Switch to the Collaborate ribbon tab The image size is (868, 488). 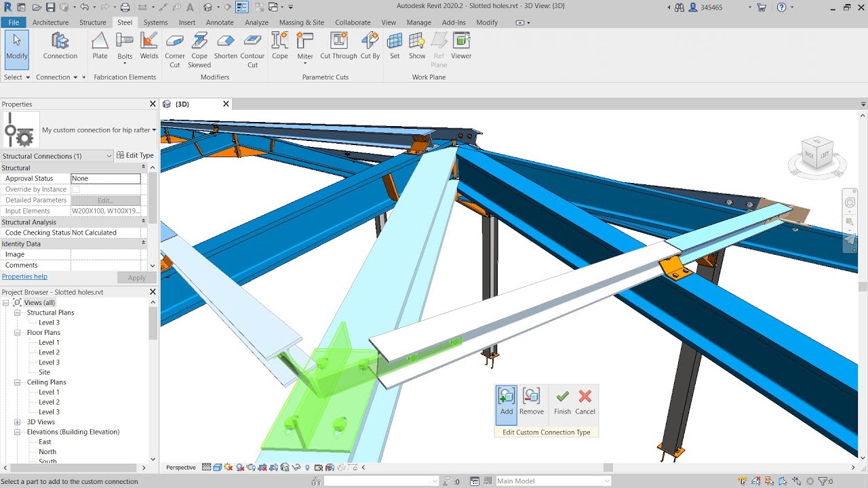point(353,22)
